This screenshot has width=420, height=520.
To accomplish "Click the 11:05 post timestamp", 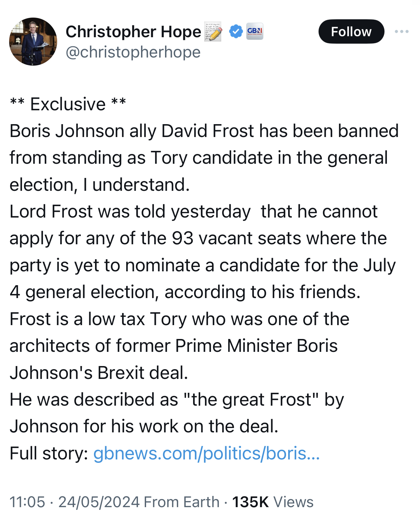I will coord(27,502).
